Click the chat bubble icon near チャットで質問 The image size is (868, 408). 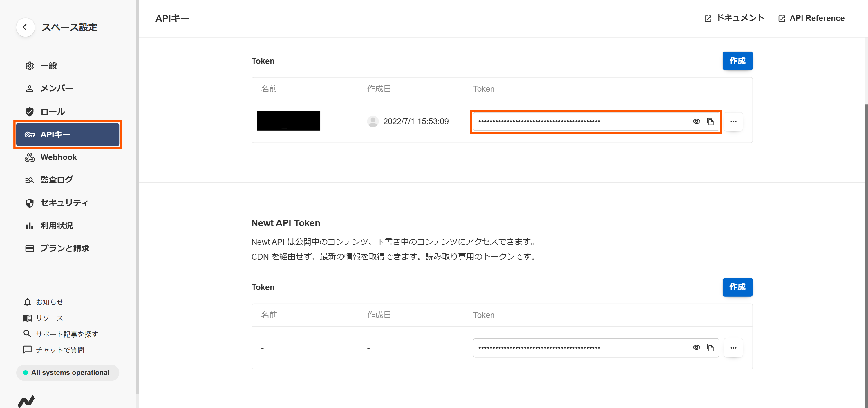point(27,350)
